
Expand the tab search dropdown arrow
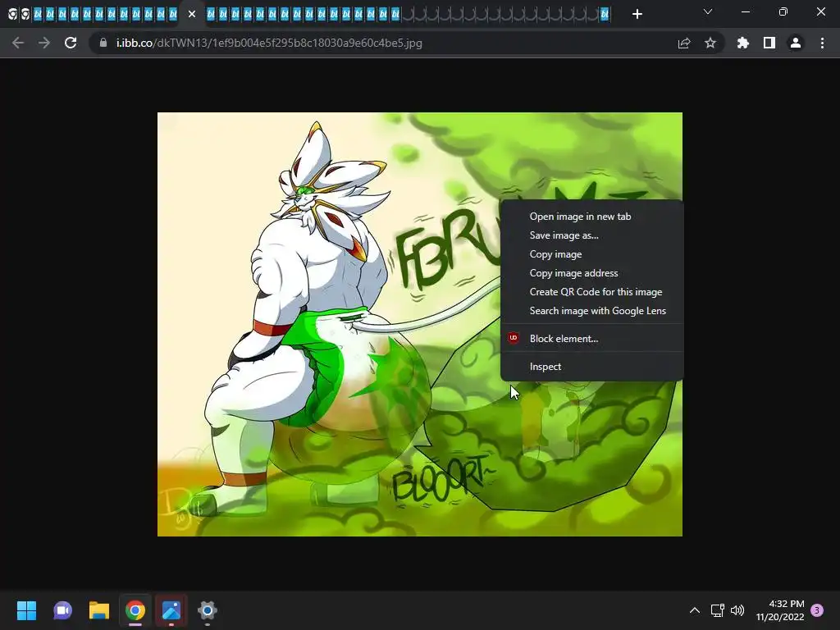click(x=708, y=11)
